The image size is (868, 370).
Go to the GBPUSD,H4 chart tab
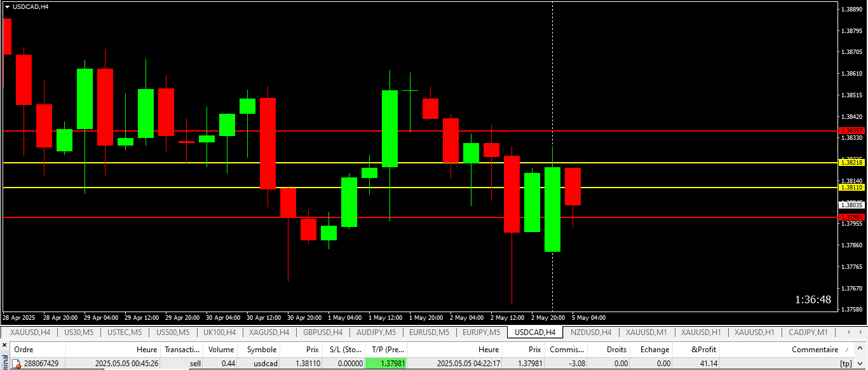pos(323,332)
